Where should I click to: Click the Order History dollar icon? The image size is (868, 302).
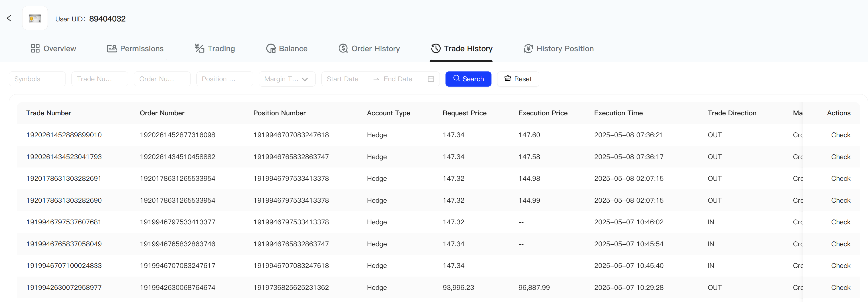343,48
